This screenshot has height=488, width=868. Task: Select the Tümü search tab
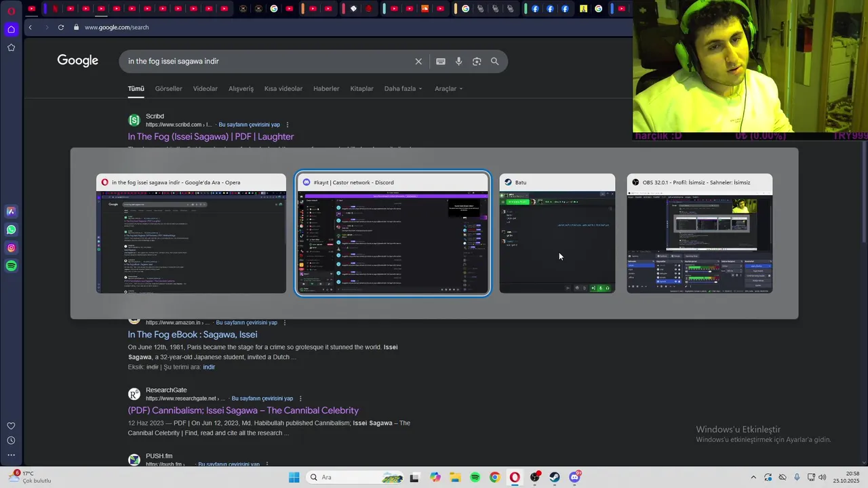pyautogui.click(x=136, y=89)
